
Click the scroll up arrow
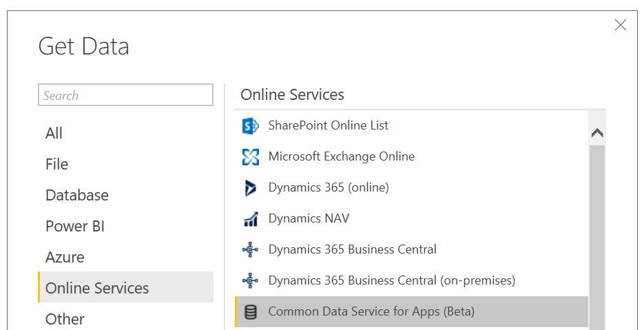(x=597, y=133)
